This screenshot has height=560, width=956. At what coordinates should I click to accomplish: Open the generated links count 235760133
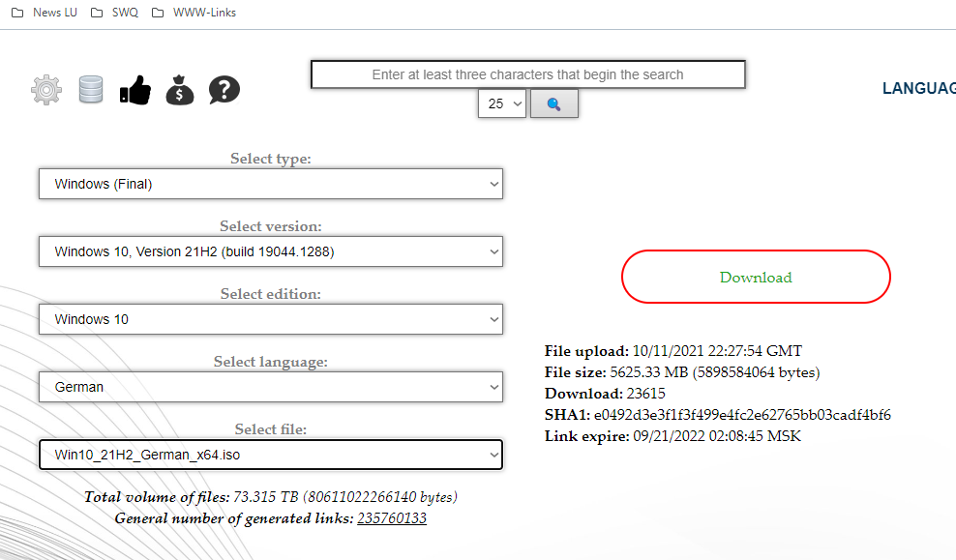(392, 518)
